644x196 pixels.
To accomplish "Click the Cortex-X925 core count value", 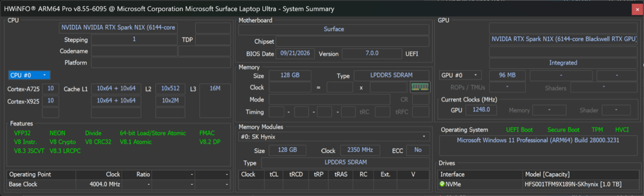I will click(50, 100).
